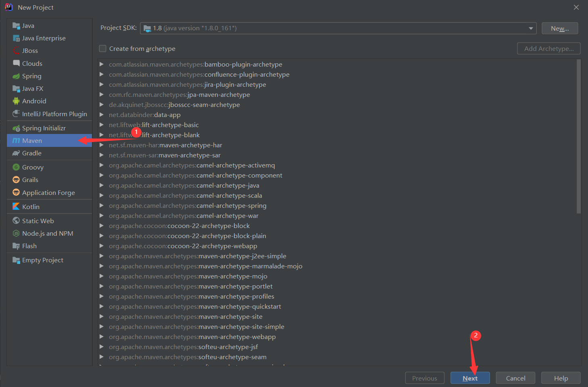Click the New... SDK button
Image resolution: width=588 pixels, height=387 pixels.
coord(560,28)
